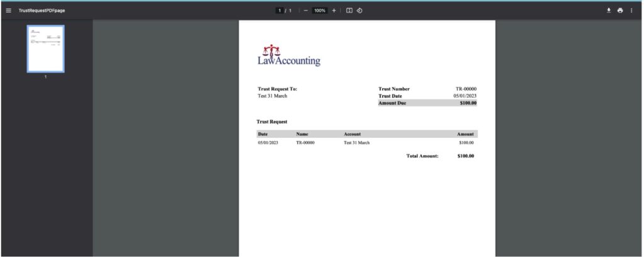The height and width of the screenshot is (257, 644).
Task: Rotate the document counterclockwise
Action: (359, 11)
